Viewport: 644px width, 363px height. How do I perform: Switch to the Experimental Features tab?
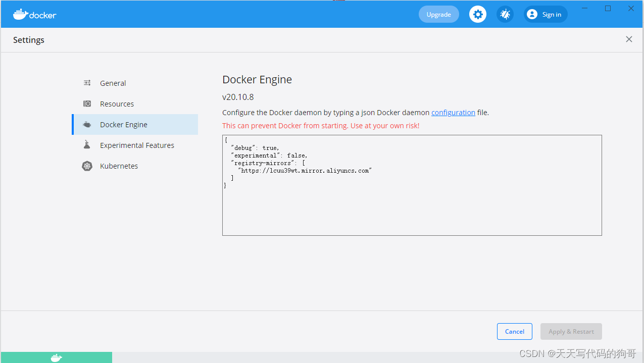coord(135,145)
